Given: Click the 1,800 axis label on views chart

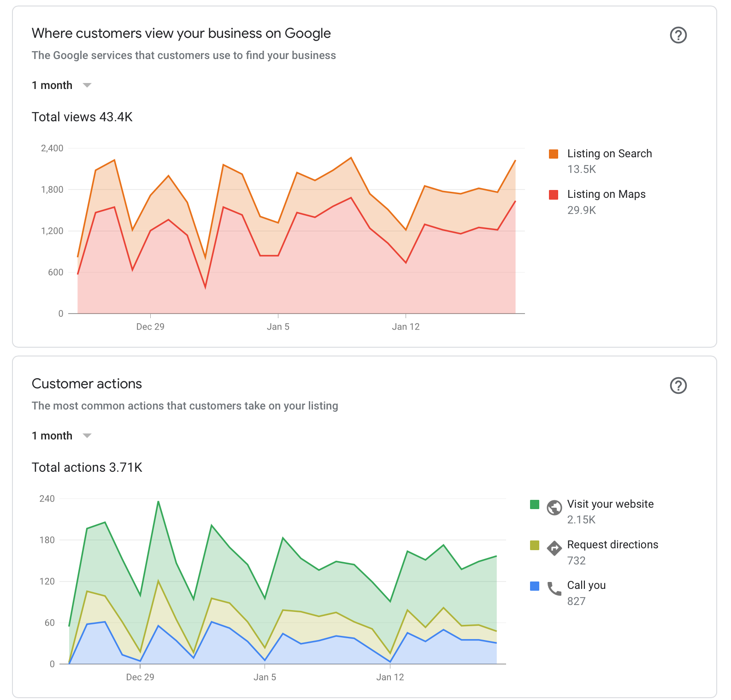Looking at the screenshot, I should point(52,190).
